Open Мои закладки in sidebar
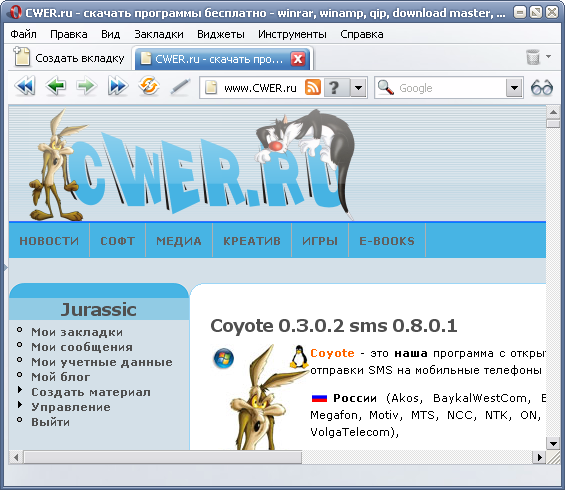 pyautogui.click(x=77, y=332)
